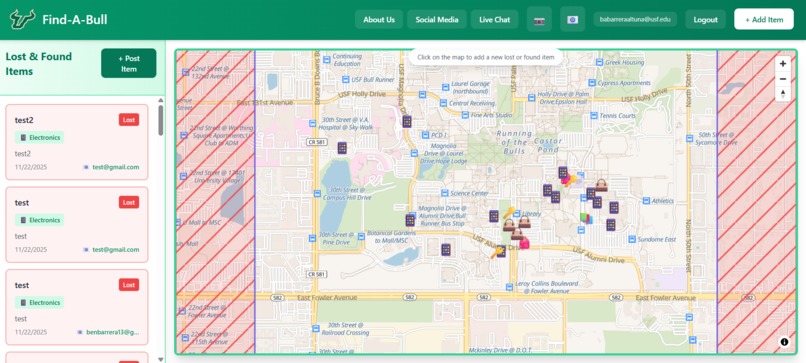Click the sidebar scrollbar down arrow
The width and height of the screenshot is (806, 363).
160,359
